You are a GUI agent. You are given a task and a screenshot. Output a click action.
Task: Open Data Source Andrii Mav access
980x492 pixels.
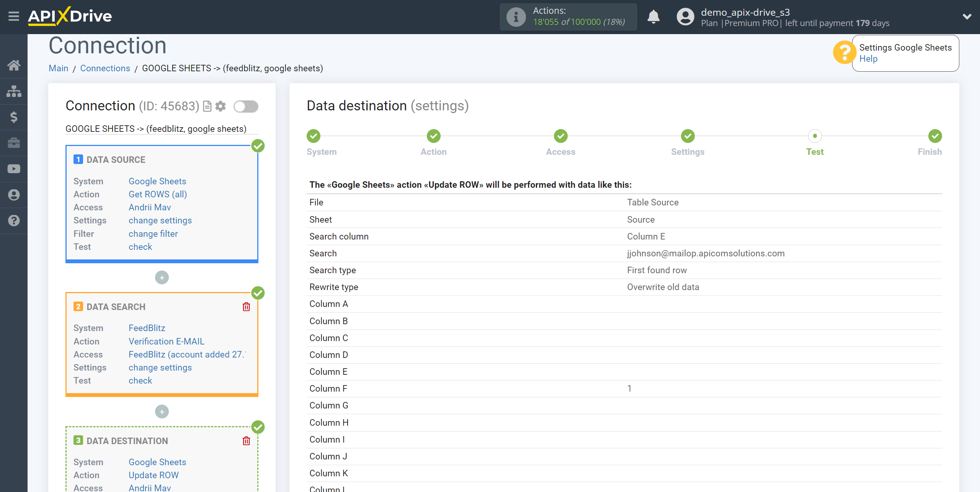(150, 207)
